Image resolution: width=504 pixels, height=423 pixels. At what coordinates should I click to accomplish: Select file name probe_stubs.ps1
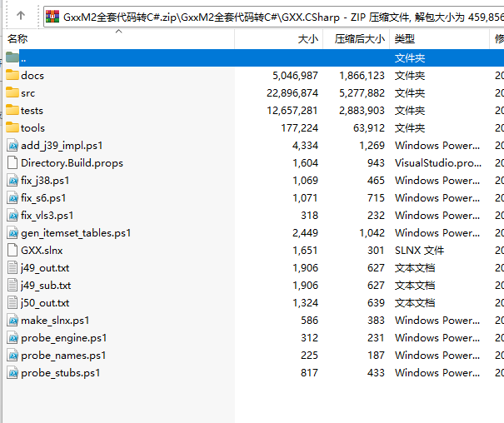click(61, 373)
